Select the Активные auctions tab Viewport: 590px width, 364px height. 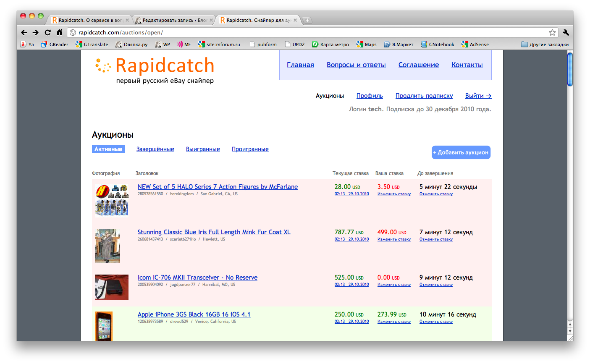pyautogui.click(x=108, y=149)
